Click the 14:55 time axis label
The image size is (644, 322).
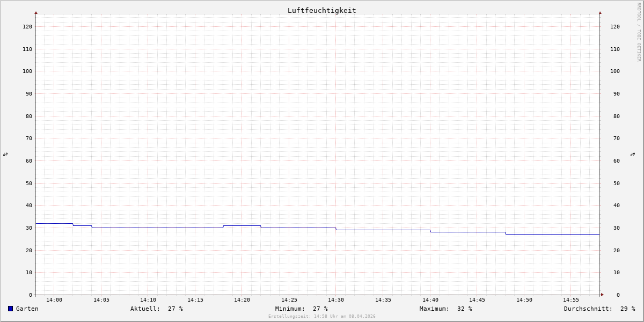click(571, 300)
